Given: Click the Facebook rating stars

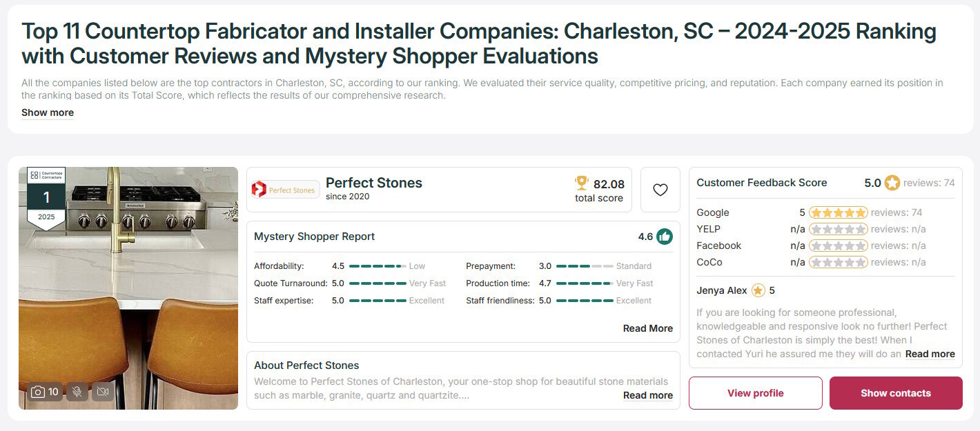Looking at the screenshot, I should [838, 245].
